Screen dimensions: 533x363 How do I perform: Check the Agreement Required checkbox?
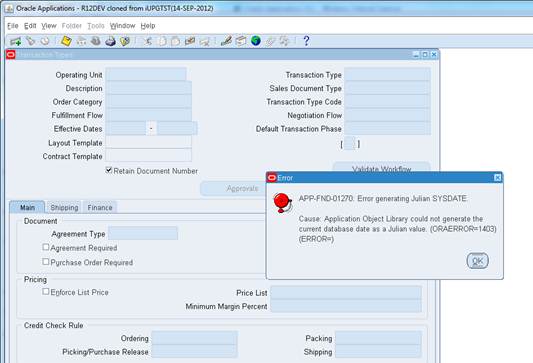(46, 247)
